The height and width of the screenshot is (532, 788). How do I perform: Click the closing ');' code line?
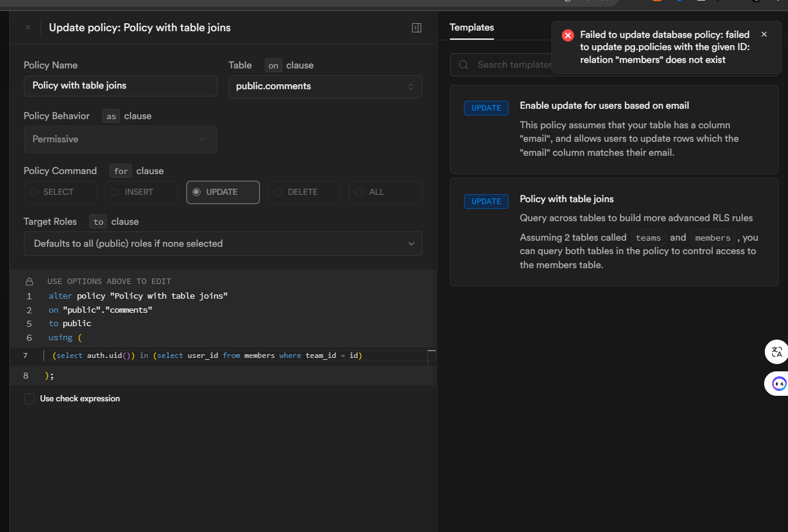[50, 376]
